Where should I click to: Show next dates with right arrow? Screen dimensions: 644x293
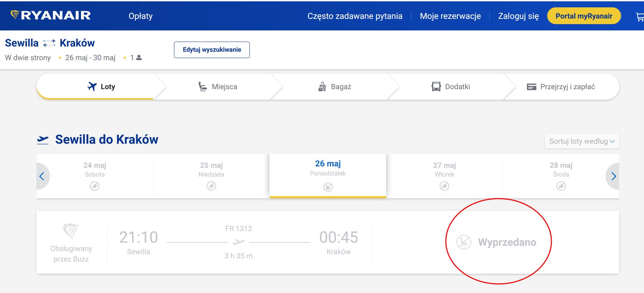tap(613, 176)
